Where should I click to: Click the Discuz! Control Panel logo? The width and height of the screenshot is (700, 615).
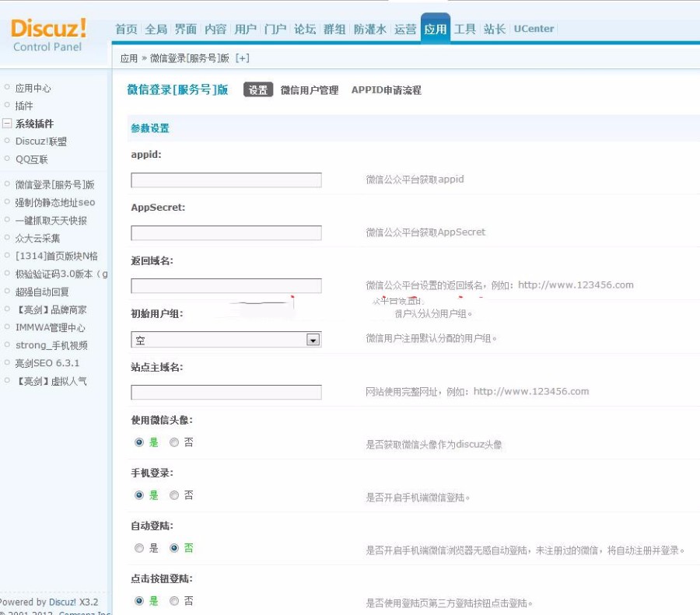tap(48, 35)
